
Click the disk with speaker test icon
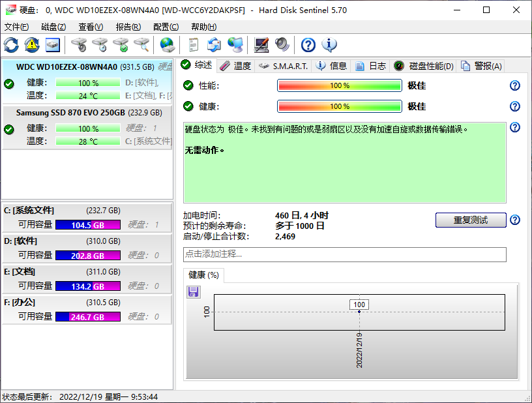79,45
